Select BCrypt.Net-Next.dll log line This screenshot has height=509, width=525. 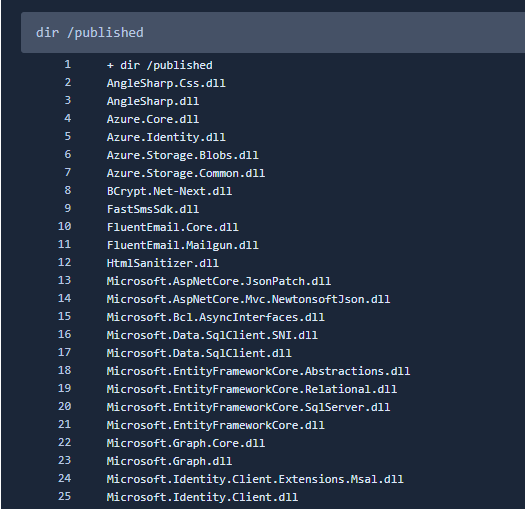click(169, 191)
